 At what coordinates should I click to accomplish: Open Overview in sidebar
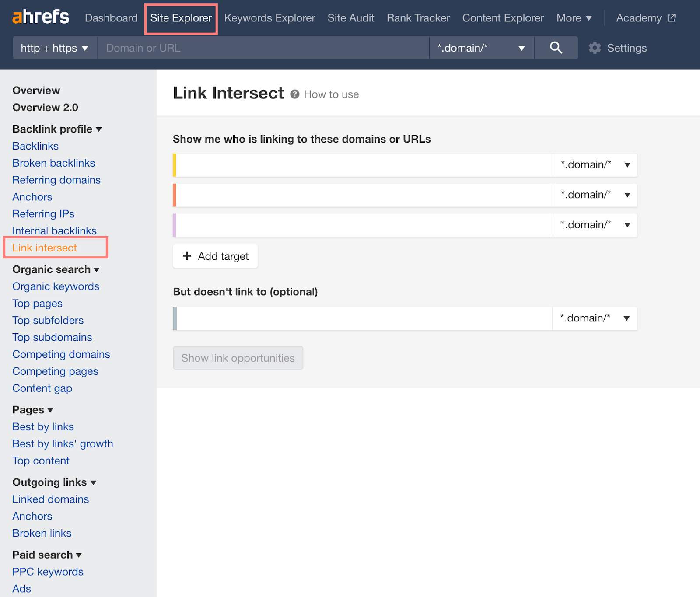(36, 91)
